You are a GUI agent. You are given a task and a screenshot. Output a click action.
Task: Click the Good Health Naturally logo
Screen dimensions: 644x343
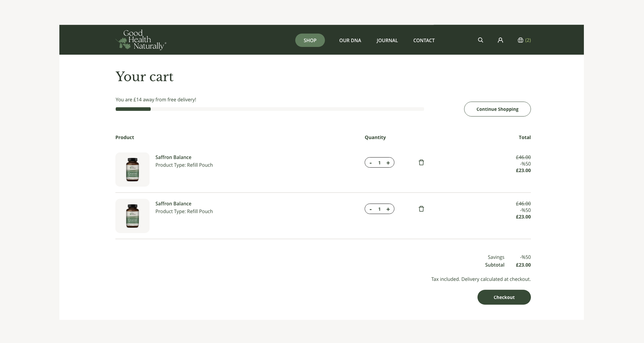point(141,40)
